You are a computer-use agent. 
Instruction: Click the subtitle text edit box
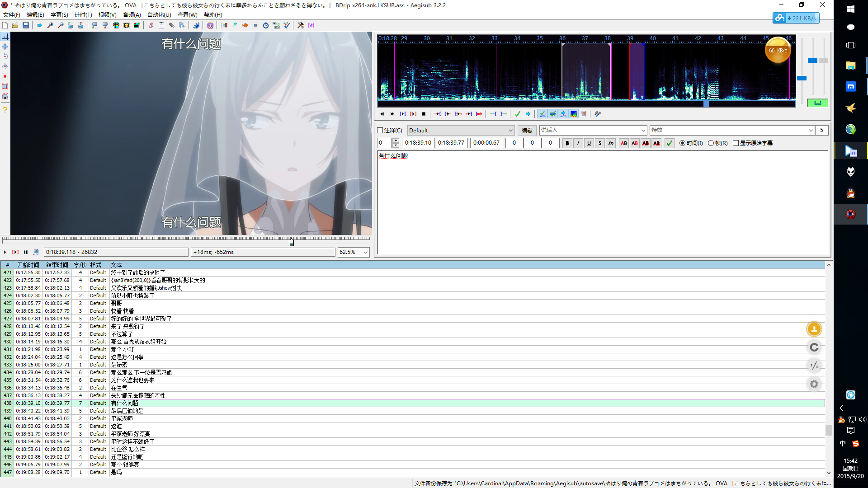(x=603, y=202)
